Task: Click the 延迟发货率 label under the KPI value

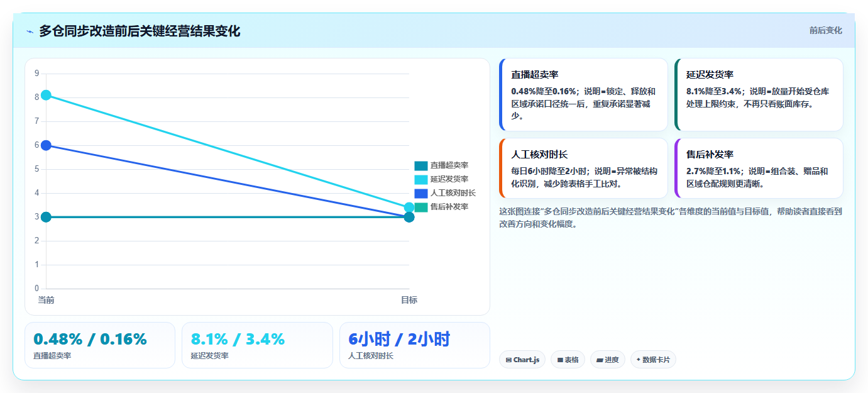Action: 209,356
